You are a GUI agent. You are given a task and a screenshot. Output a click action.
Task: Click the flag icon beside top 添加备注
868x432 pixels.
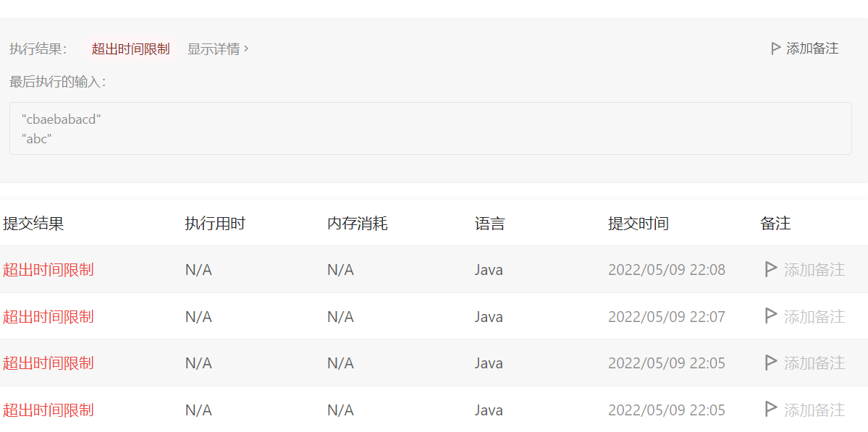(x=775, y=48)
